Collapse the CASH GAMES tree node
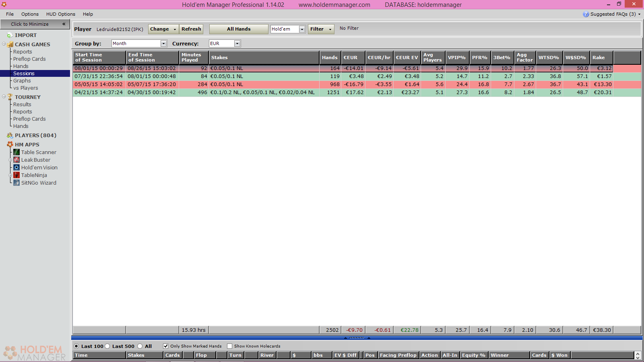The height and width of the screenshot is (362, 644). click(x=4, y=44)
